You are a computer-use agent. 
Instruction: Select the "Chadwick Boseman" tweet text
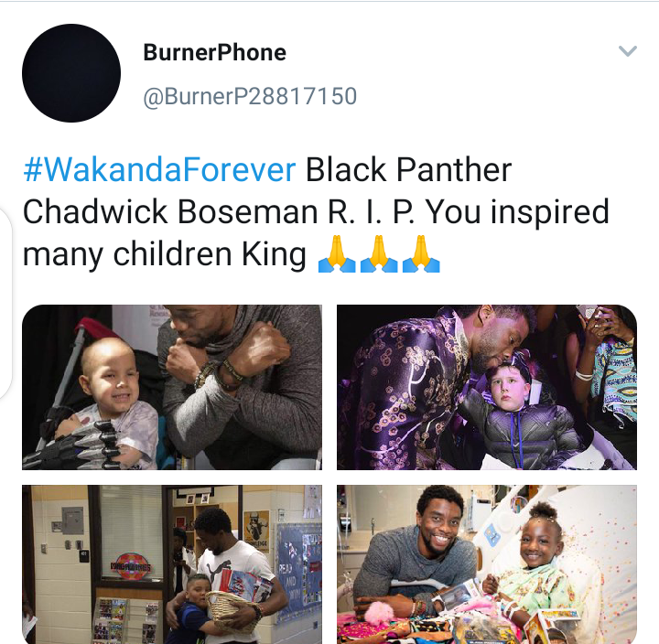coord(170,211)
